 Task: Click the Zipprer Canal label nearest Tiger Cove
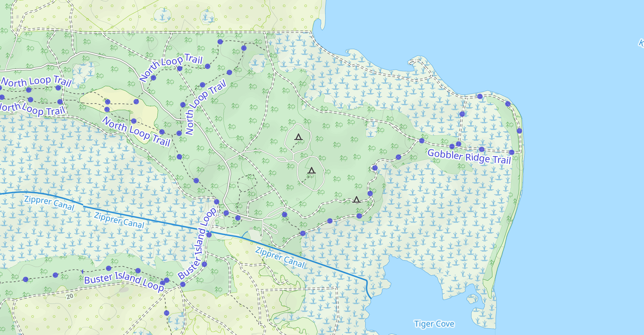(280, 257)
